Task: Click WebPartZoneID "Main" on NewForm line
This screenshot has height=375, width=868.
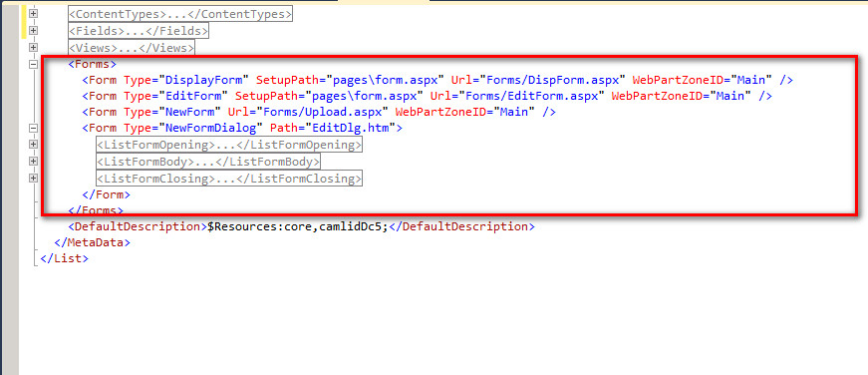Action: (x=513, y=112)
